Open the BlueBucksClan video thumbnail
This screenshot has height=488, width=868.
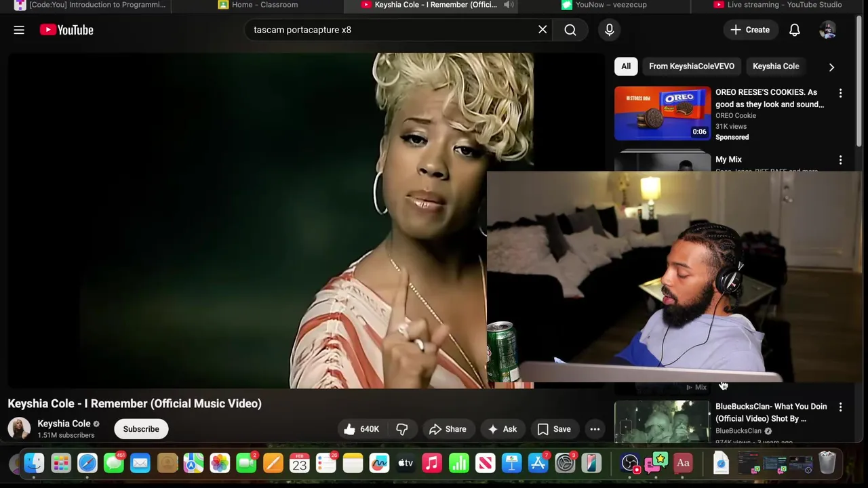tap(663, 422)
